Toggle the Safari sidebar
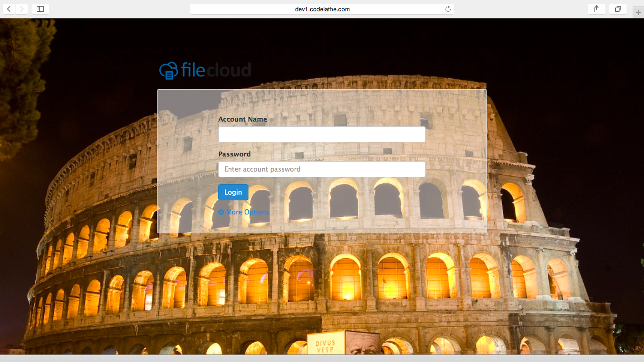 (40, 9)
